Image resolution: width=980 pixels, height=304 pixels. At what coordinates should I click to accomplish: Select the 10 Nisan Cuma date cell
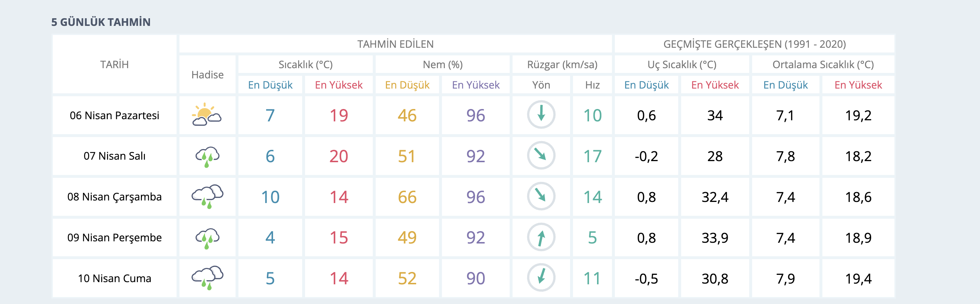[x=115, y=278]
